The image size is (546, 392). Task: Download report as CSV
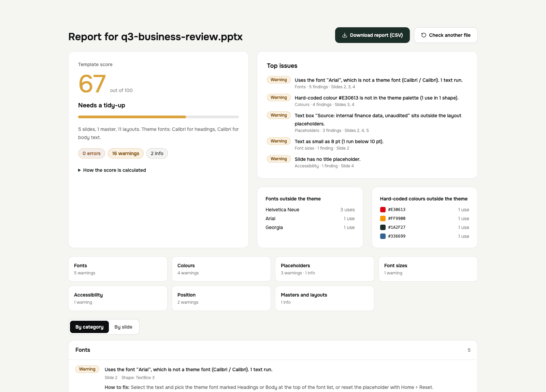pyautogui.click(x=372, y=35)
